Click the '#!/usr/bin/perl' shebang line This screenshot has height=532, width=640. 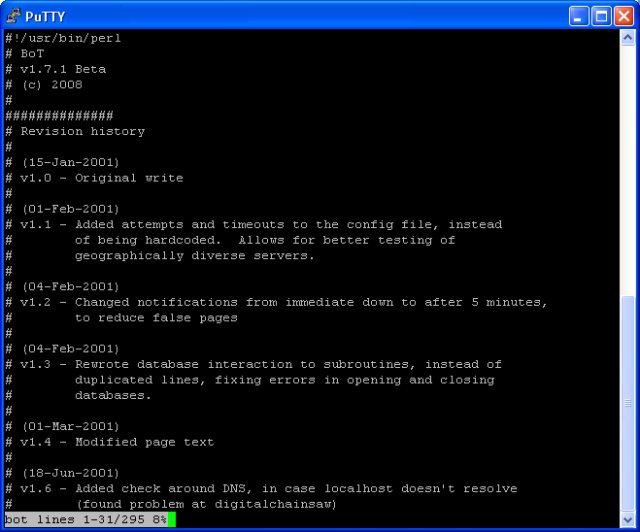(x=63, y=38)
